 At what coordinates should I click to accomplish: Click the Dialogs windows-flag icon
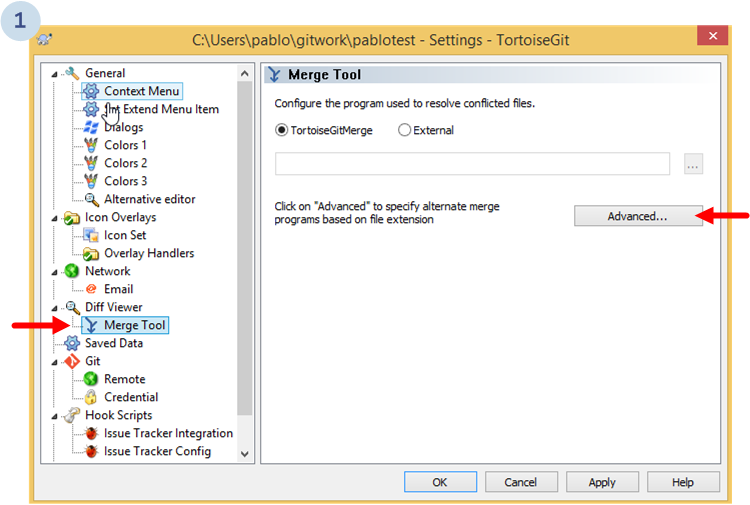point(91,127)
